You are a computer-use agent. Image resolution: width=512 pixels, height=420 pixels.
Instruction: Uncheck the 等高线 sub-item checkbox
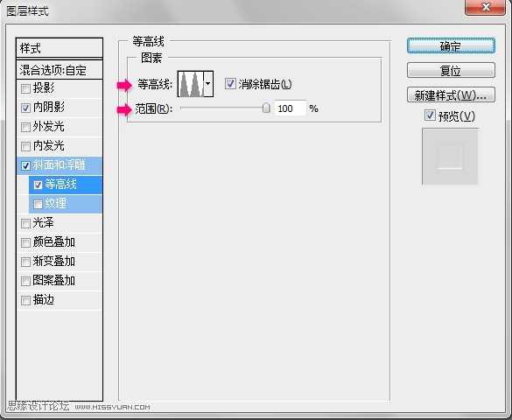[38, 185]
